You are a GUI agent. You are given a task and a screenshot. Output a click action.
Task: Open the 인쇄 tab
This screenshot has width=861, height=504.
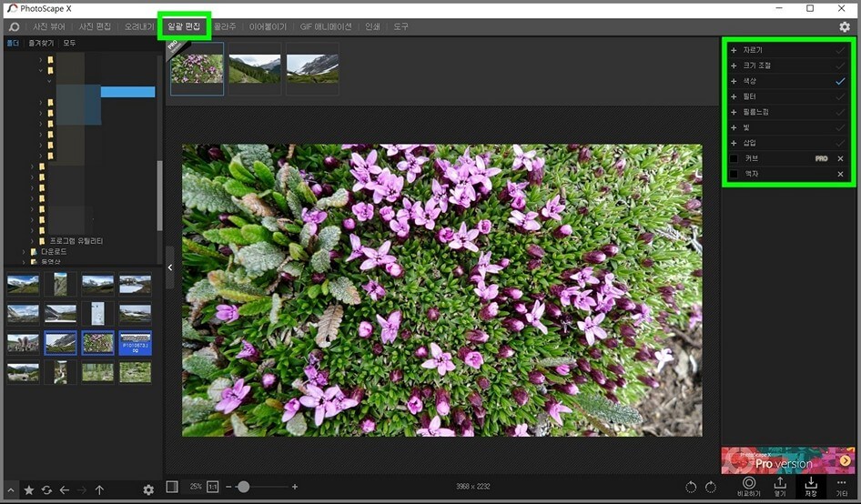(373, 27)
